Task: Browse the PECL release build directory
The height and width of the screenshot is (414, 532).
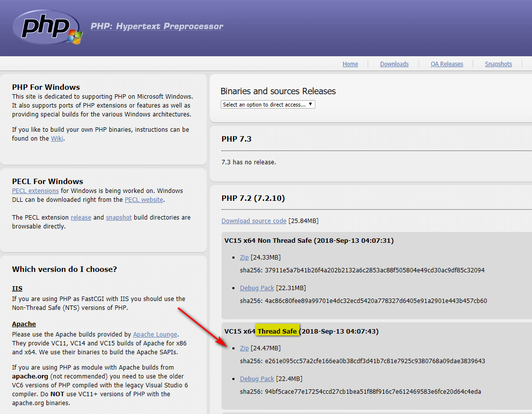Action: (81, 218)
